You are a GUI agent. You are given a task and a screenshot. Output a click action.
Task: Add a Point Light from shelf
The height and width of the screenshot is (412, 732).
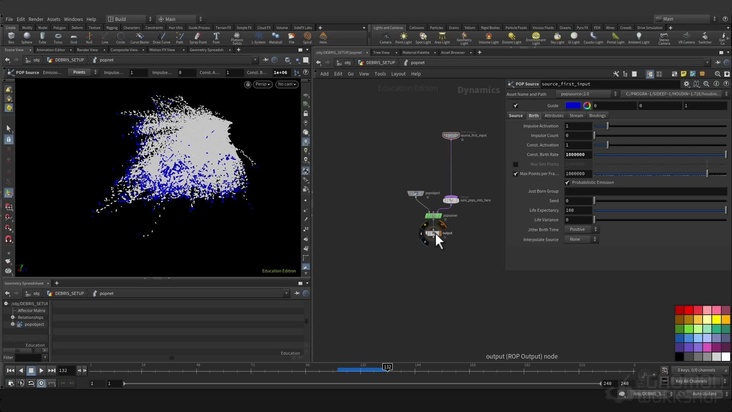[x=403, y=37]
